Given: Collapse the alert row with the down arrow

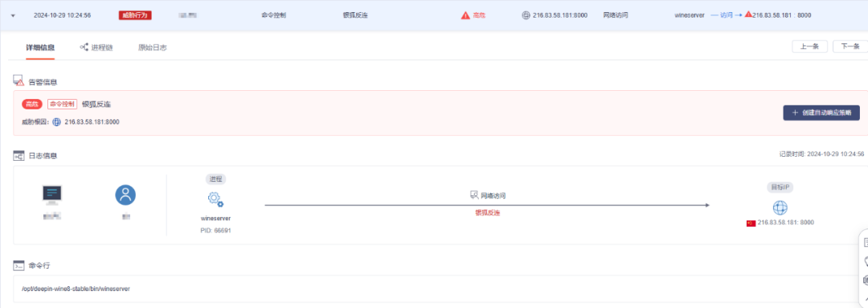Looking at the screenshot, I should pyautogui.click(x=14, y=15).
